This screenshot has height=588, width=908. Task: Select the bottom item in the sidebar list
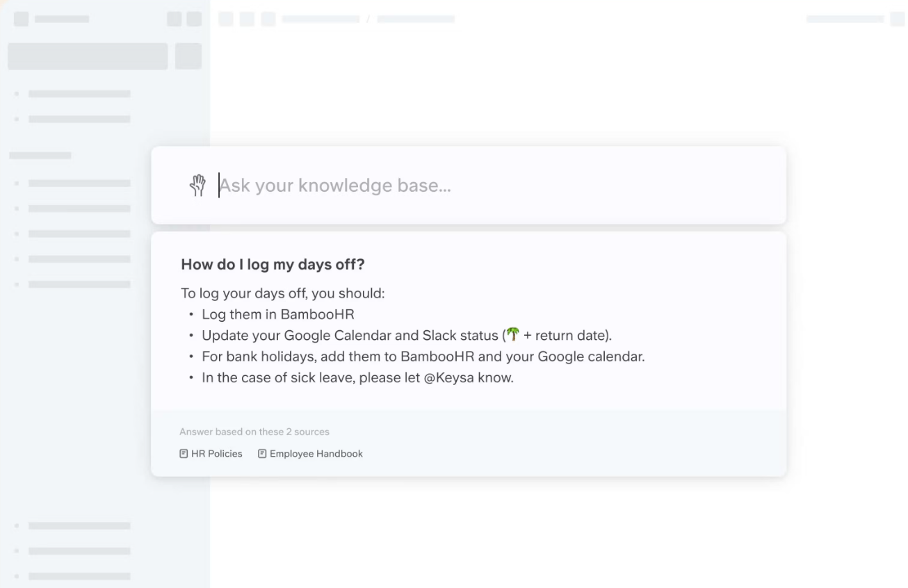pos(79,575)
